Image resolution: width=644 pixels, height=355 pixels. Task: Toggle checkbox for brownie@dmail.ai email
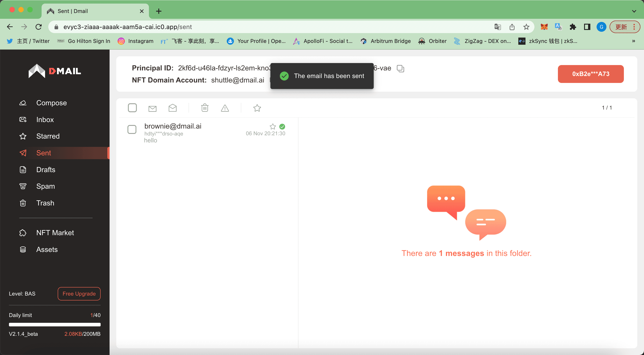(132, 129)
